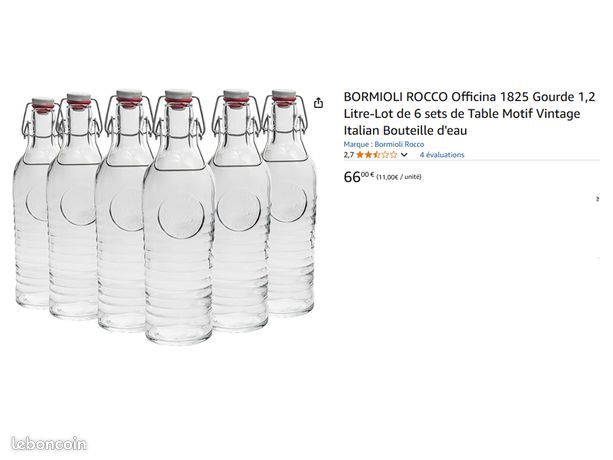Open the Marque : Bormioli Rocco brand link
613x460 pixels.
[x=384, y=144]
